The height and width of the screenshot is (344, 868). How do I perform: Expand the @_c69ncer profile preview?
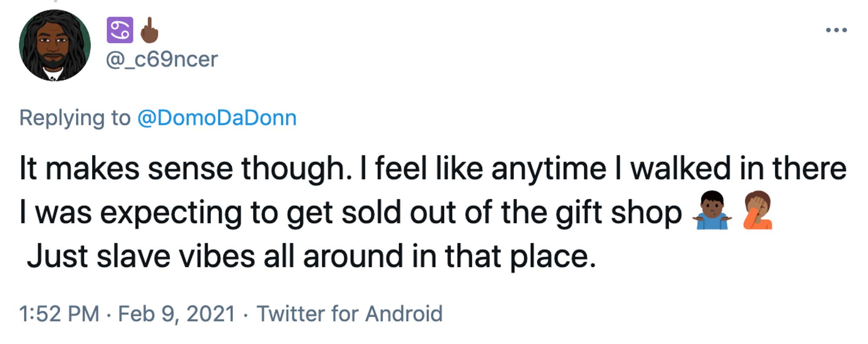click(163, 60)
